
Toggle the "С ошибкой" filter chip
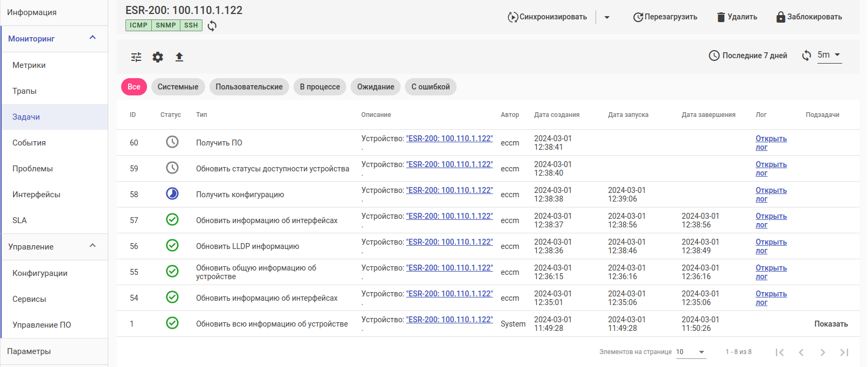tap(430, 87)
